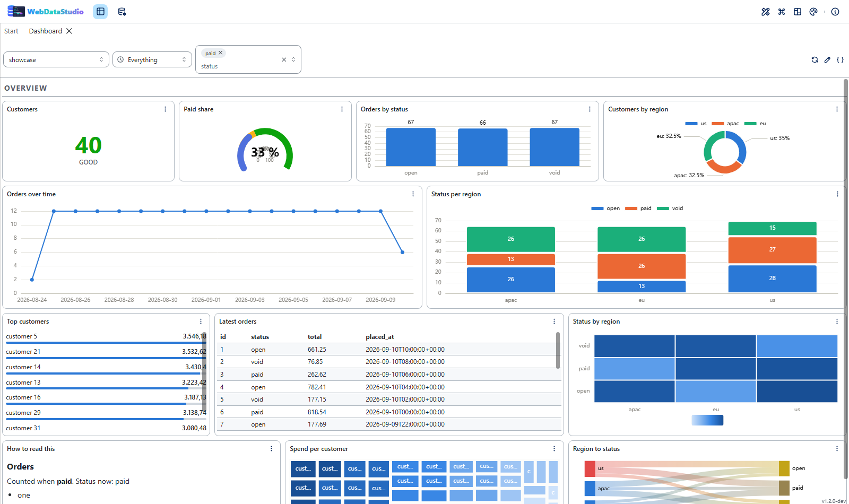Open Orders over time card menu
The height and width of the screenshot is (504, 849).
413,194
